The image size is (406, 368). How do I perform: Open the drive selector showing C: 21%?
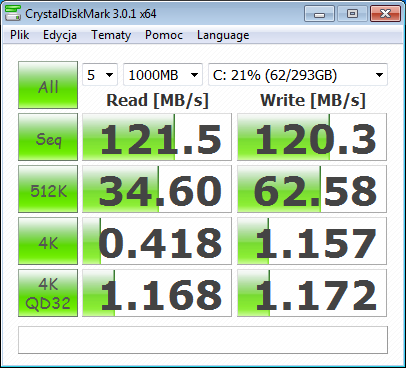click(x=298, y=75)
